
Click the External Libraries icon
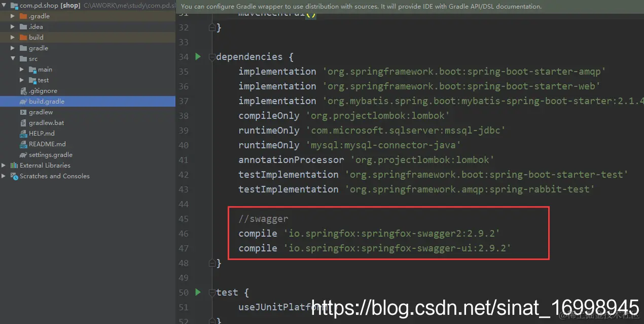point(14,165)
